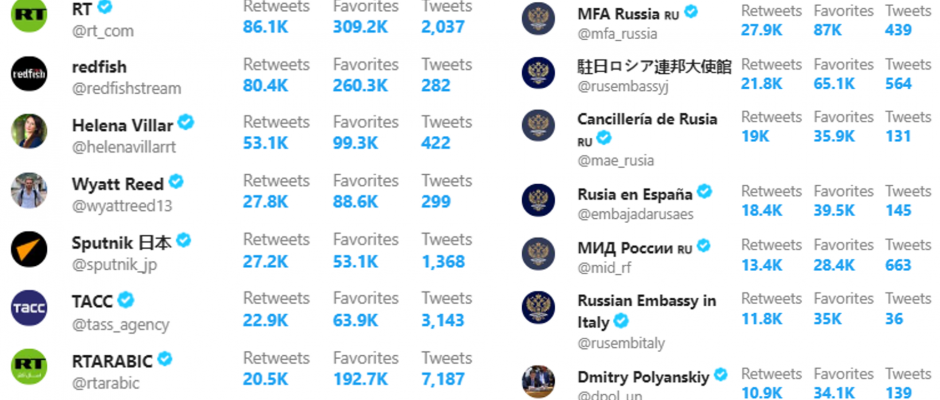Screen dimensions: 940x400
Task: Open the @rt_com handle link
Action: coord(103,31)
